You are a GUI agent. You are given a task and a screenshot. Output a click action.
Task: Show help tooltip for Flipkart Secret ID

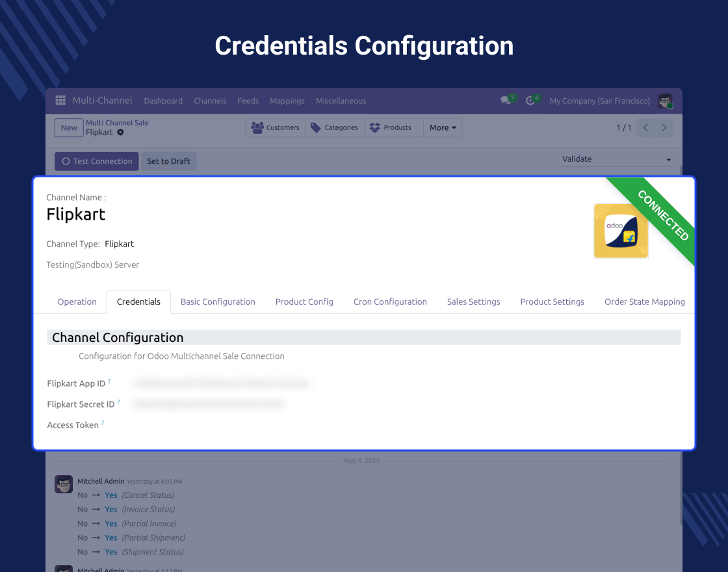pos(119,402)
